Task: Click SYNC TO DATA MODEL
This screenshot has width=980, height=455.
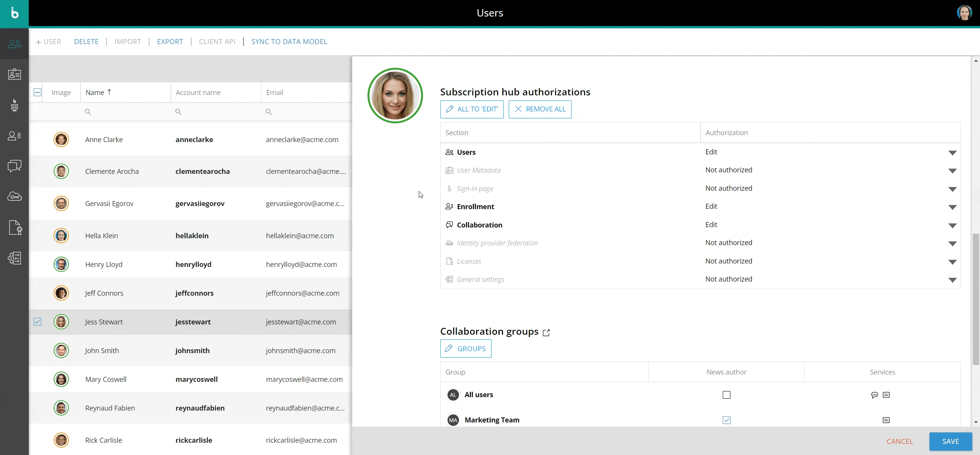Action: [289, 41]
